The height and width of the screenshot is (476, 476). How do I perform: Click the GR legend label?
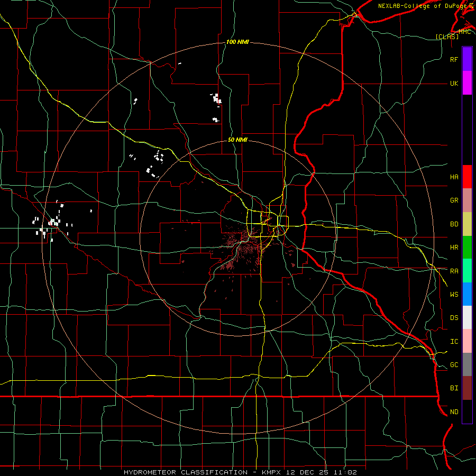[454, 200]
